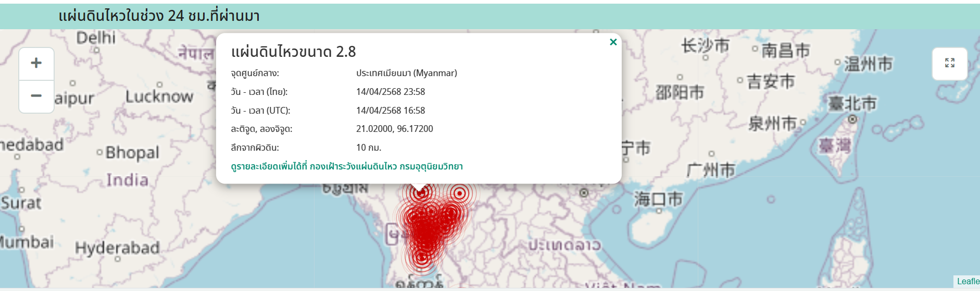Click the Hanoi capital city marker
Screen dimensions: 980x291
coord(584,193)
